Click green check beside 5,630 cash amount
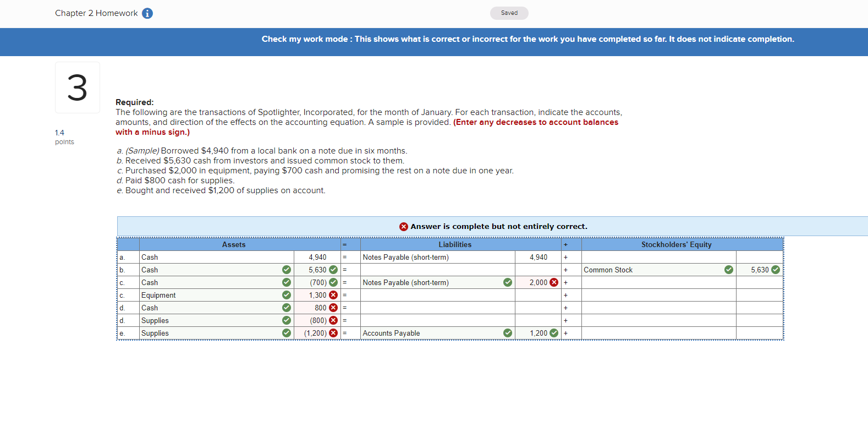Screen dimensions: 868x432 click(333, 270)
